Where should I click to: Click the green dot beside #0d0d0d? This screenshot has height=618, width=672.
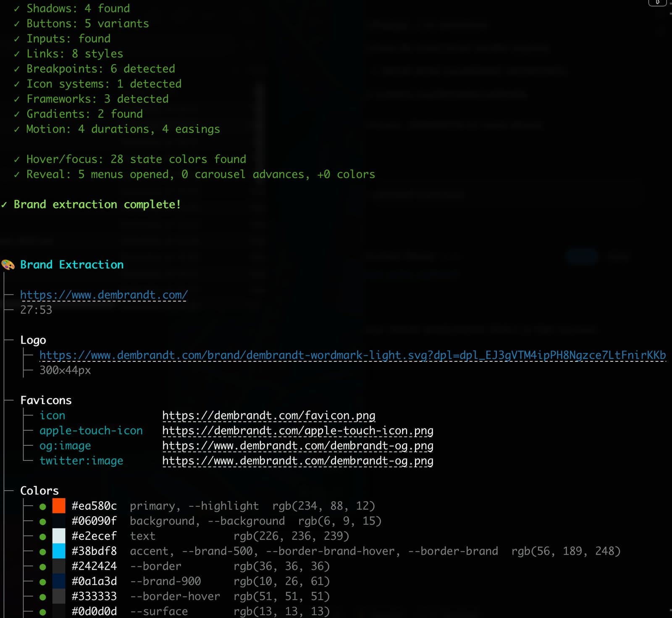42,612
